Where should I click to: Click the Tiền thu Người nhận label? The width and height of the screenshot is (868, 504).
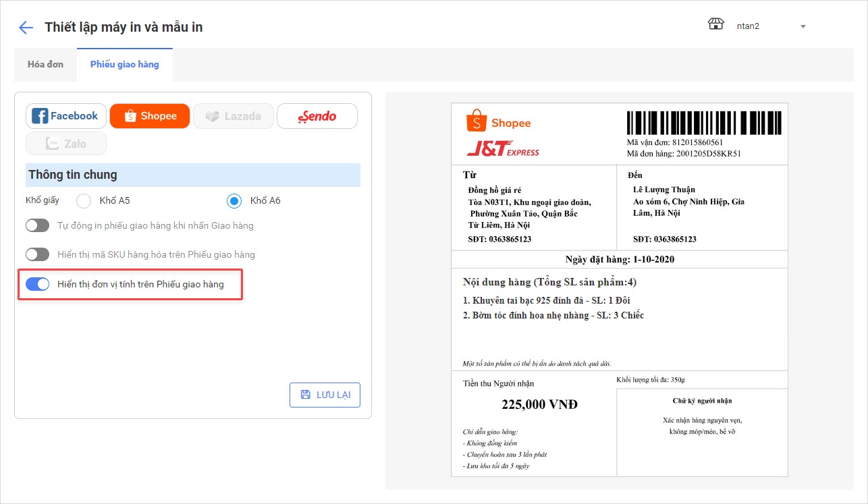click(498, 383)
